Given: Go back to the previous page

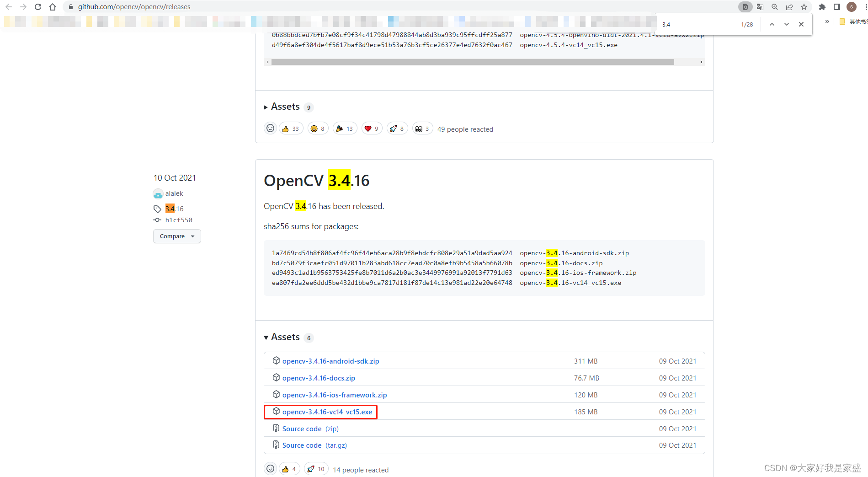Looking at the screenshot, I should (x=9, y=7).
